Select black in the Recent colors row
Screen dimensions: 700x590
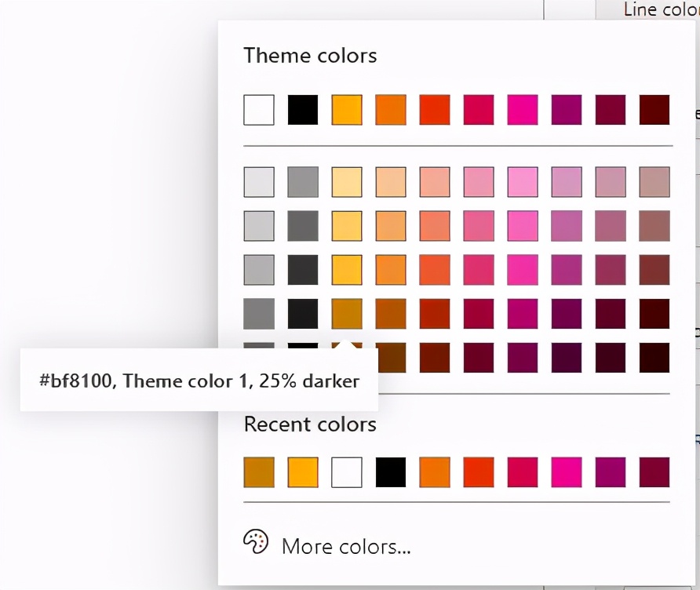tap(391, 472)
